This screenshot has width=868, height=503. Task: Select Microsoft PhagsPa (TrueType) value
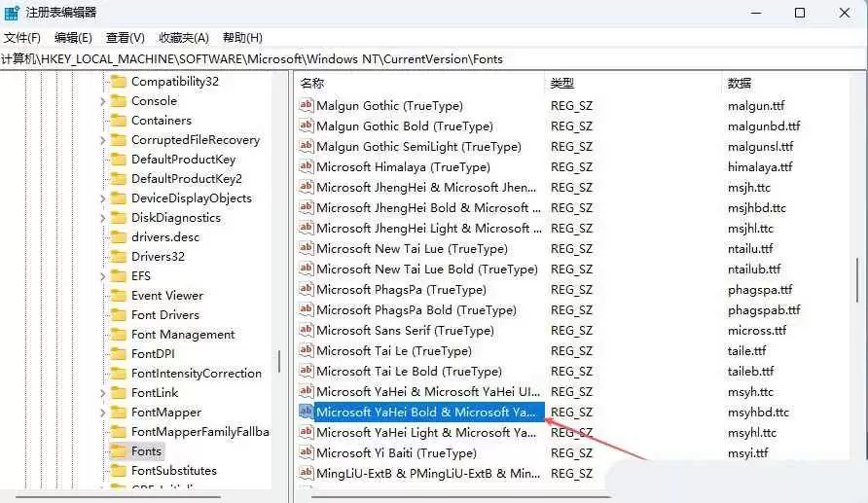pyautogui.click(x=401, y=289)
